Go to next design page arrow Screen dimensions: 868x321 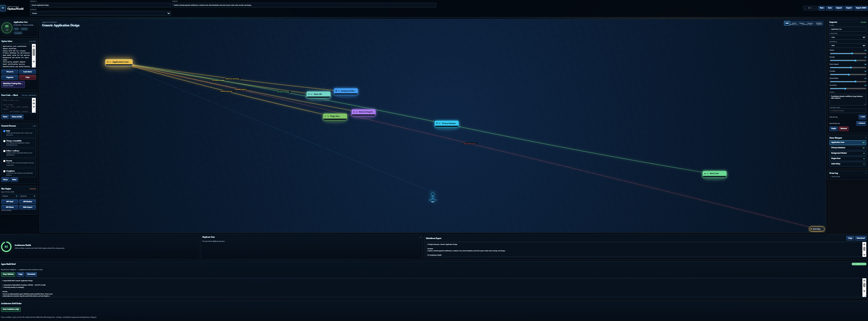(815, 8)
